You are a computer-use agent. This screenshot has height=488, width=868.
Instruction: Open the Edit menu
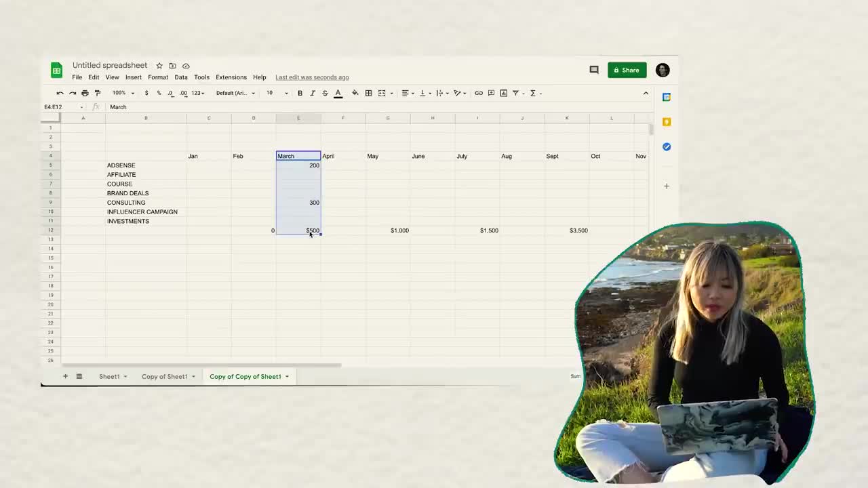pos(94,77)
